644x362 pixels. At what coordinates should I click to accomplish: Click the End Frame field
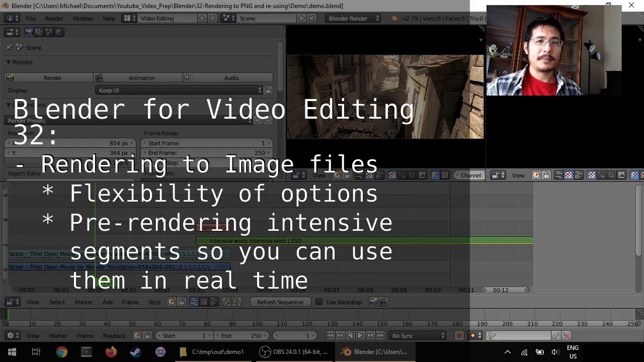207,153
